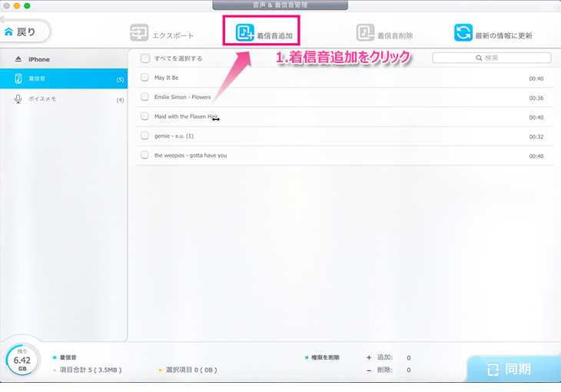Screen dimensions: 561x392
Task: Click the 項目合計 5 ( 3.5MB ) status text
Action: click(91, 370)
